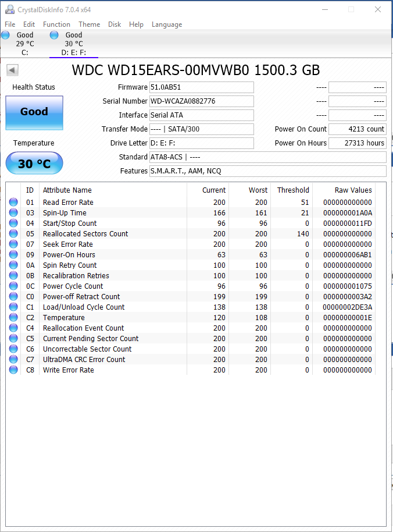Select the Write Error Rate attribute name

[x=69, y=370]
